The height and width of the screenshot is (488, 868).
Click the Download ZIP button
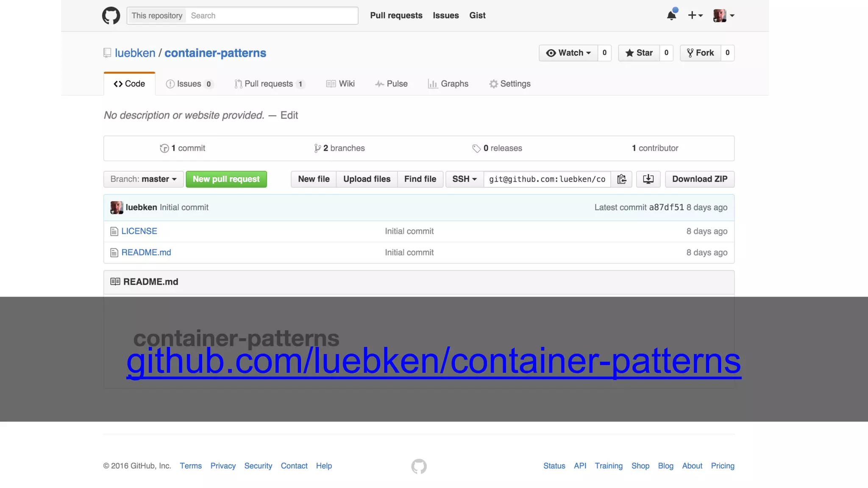coord(700,179)
